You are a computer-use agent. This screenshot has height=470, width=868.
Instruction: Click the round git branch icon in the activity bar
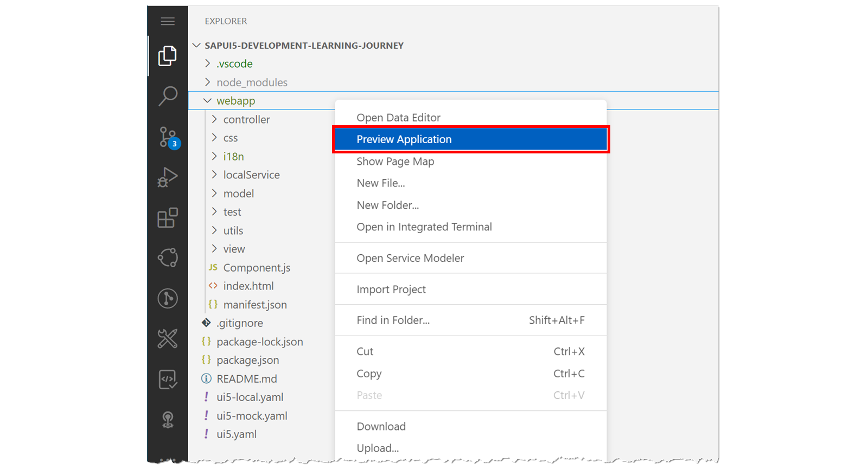click(x=168, y=298)
